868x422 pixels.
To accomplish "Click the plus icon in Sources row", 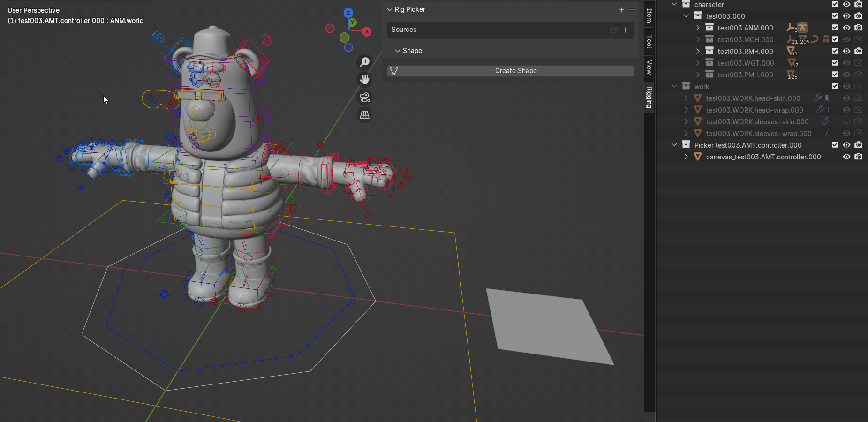I will (626, 30).
